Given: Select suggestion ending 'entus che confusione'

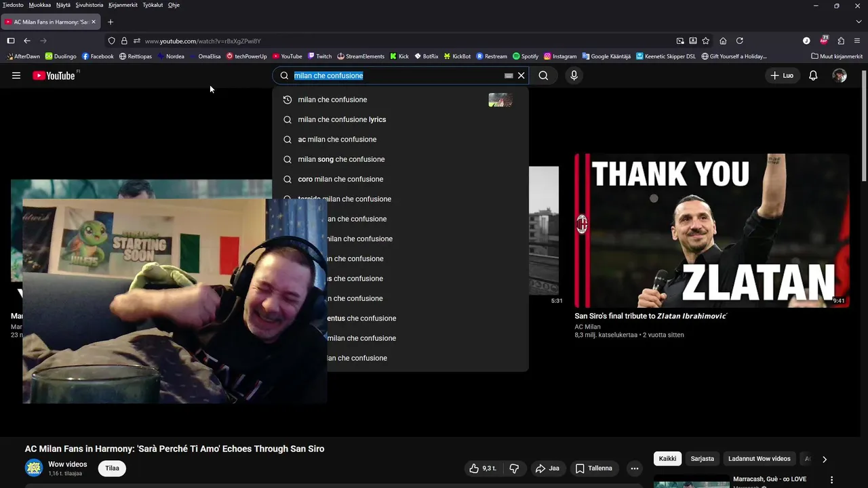Looking at the screenshot, I should pyautogui.click(x=428, y=318).
